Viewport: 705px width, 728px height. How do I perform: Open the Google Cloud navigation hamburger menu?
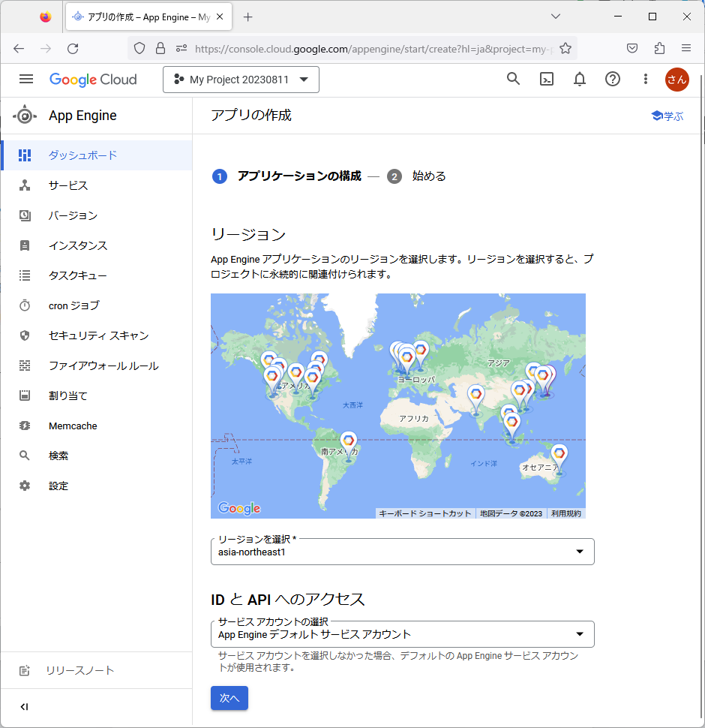[x=26, y=80]
